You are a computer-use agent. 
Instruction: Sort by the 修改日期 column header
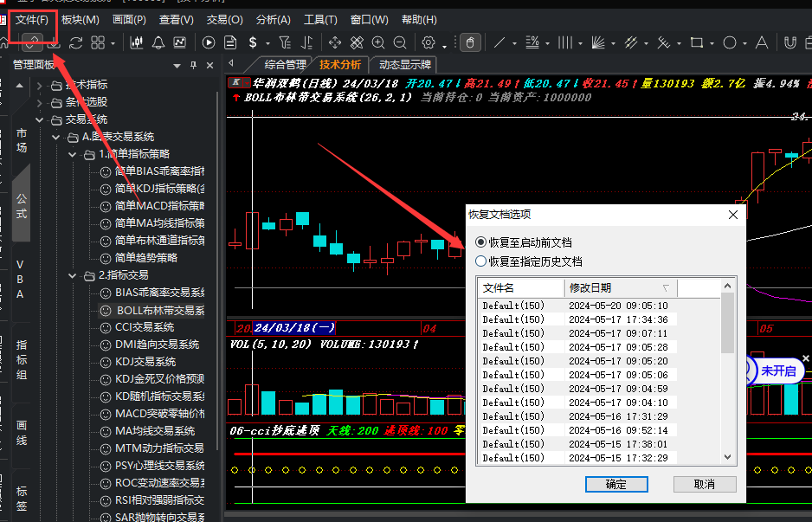click(621, 287)
